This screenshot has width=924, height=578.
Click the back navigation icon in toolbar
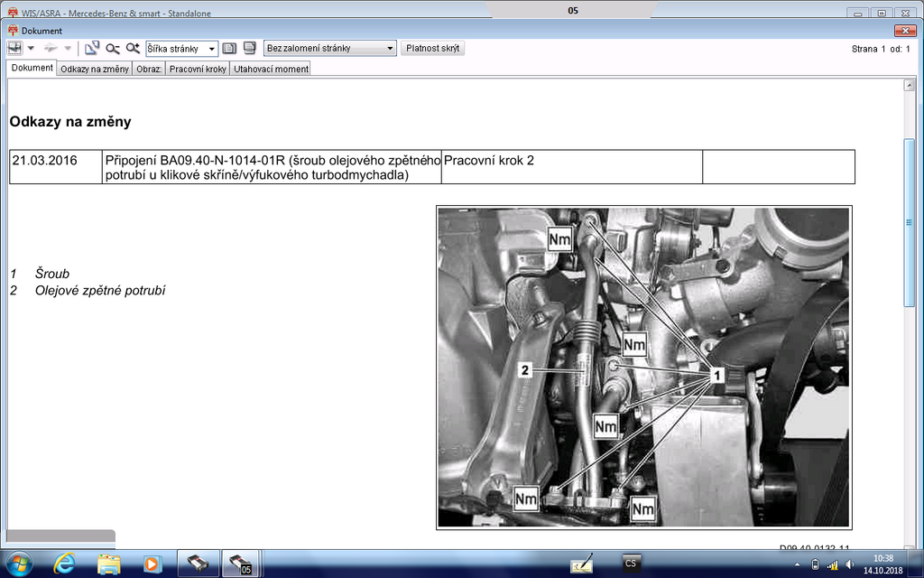(x=14, y=48)
